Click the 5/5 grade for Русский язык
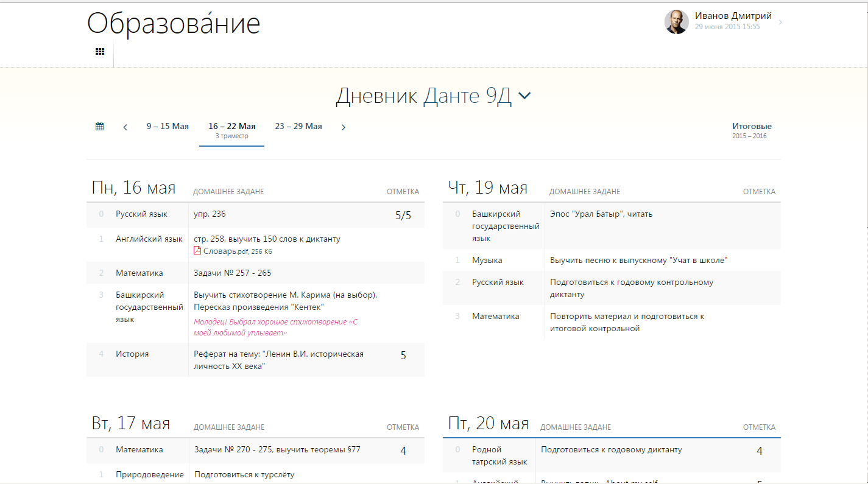The height and width of the screenshot is (484, 868). [x=403, y=216]
